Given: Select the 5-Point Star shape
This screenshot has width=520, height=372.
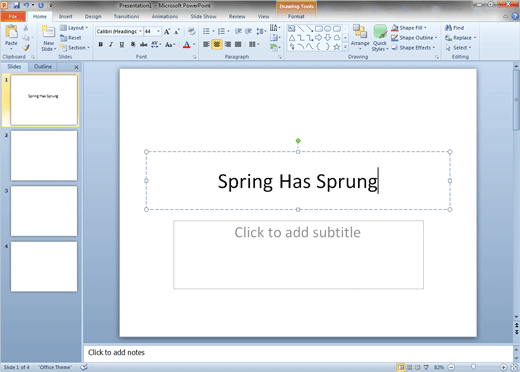Looking at the screenshot, I should tap(337, 47).
